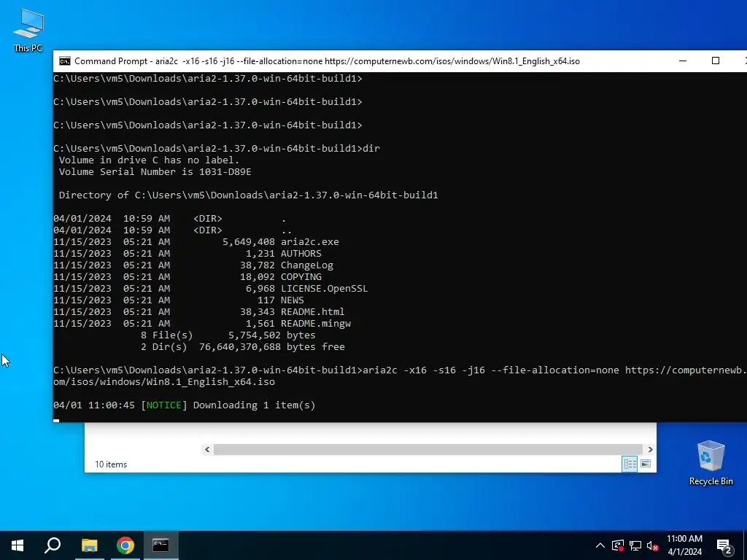Click 'LICENSE.OpenSSL' in the dir output

[x=325, y=289]
